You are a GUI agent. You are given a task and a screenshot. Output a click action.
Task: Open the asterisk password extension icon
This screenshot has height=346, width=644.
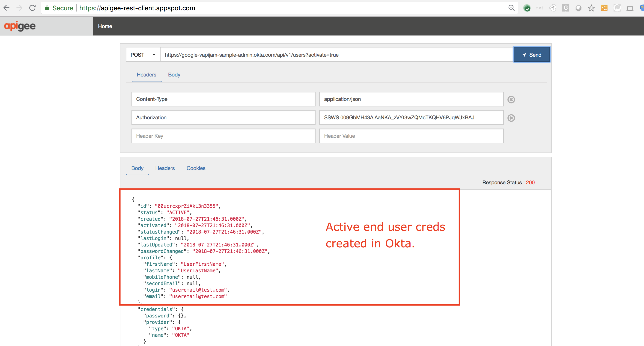point(540,8)
